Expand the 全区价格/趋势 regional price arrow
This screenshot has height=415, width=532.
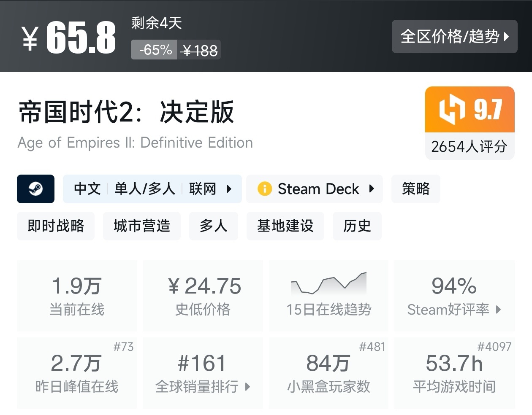tap(506, 37)
